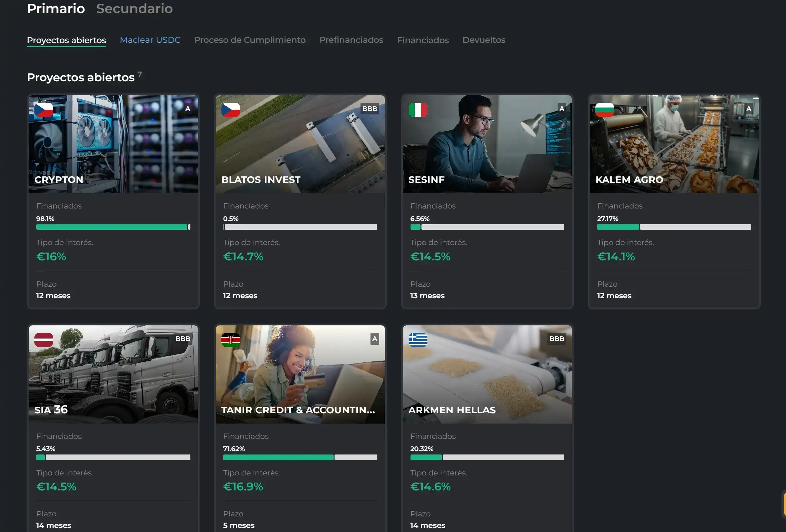This screenshot has width=786, height=532.
Task: Click the BLATOS INVEST 0.5% funding progress bar
Action: point(300,227)
